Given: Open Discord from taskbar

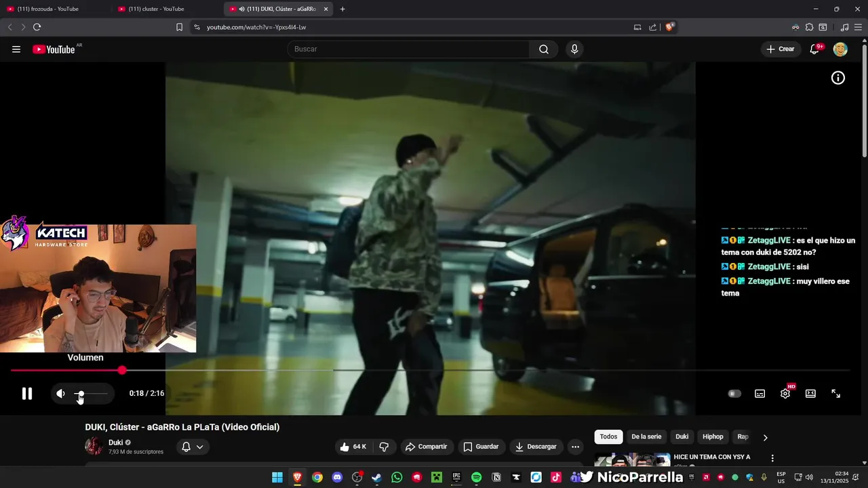Looking at the screenshot, I should [x=337, y=477].
